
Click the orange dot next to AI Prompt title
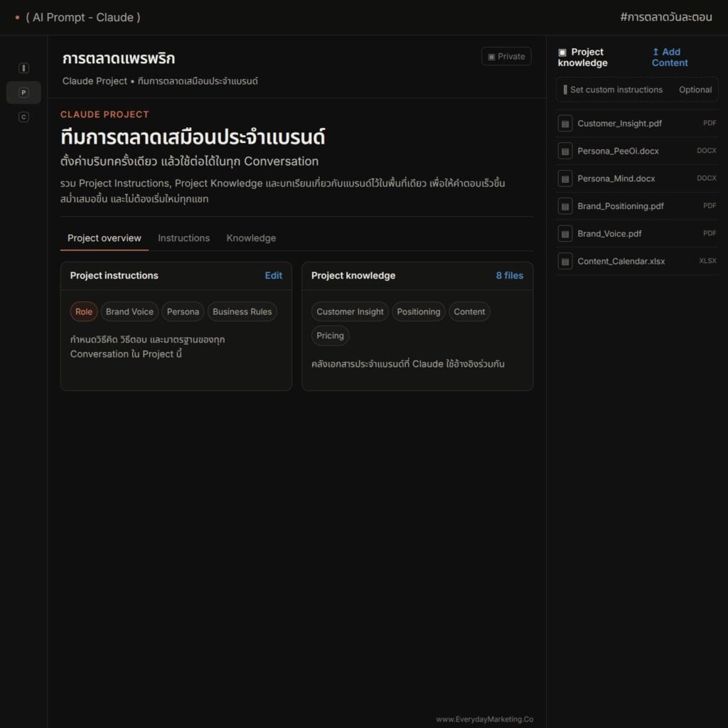click(x=17, y=18)
